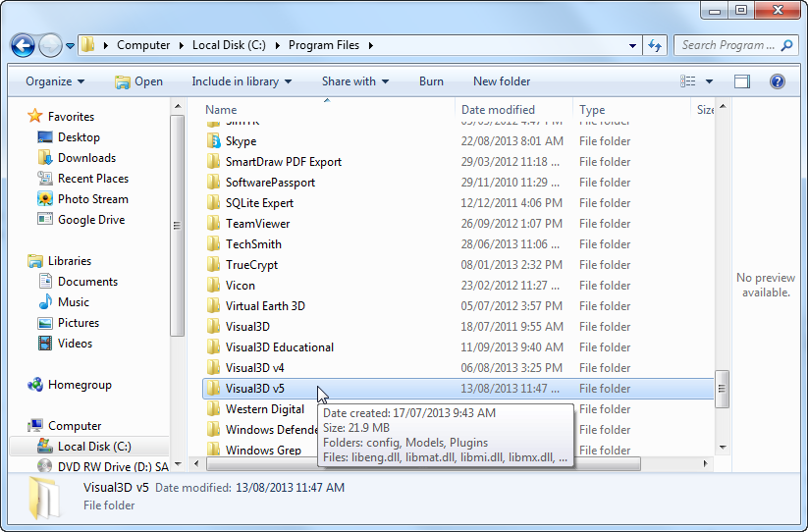This screenshot has height=532, width=808.
Task: Click the Visual3D v5 folder icon
Action: 213,388
